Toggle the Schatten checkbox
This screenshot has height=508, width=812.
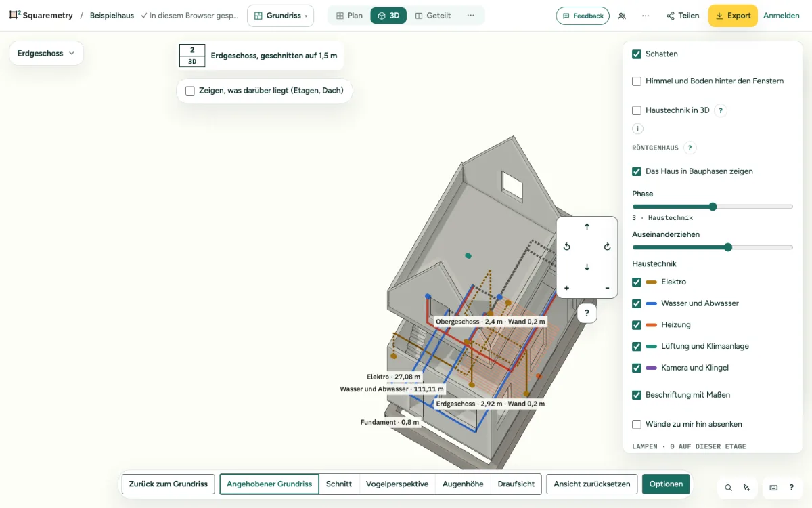(x=637, y=54)
